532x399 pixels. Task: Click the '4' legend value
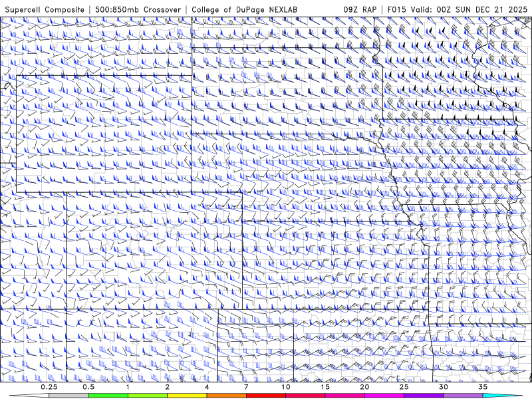[x=207, y=387]
